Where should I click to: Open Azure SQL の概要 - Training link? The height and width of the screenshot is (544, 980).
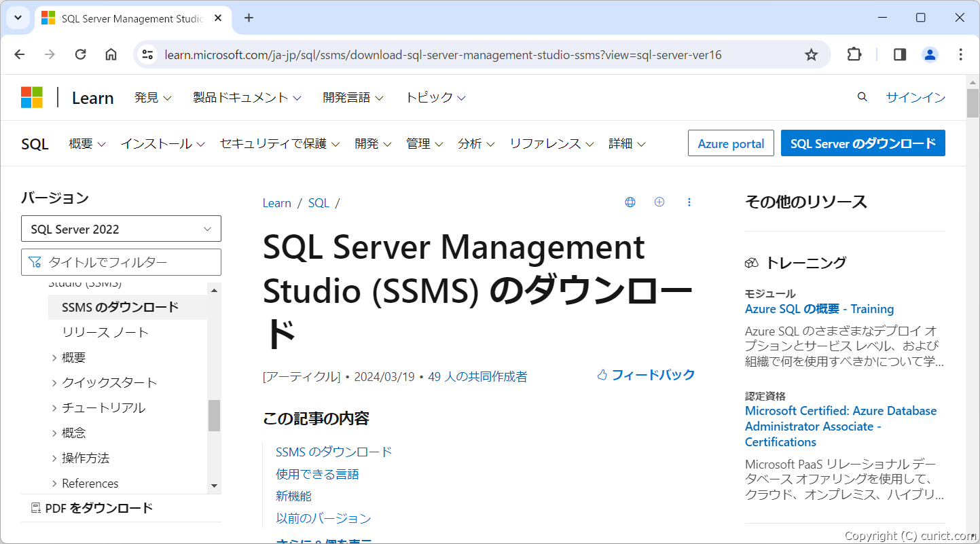click(819, 309)
